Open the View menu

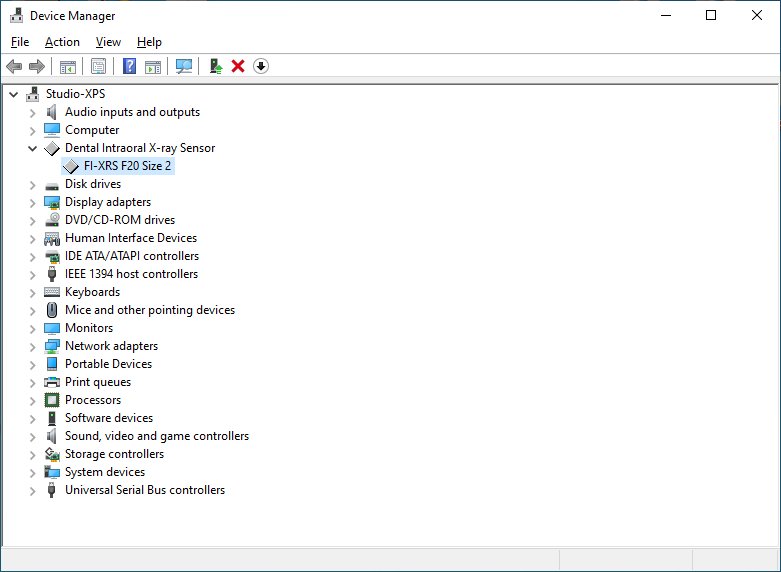pyautogui.click(x=108, y=42)
